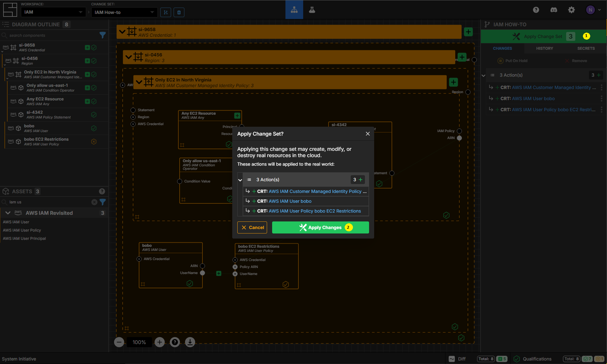Open the workspace logo menu icon
Image resolution: width=607 pixels, height=364 pixels.
[10, 10]
